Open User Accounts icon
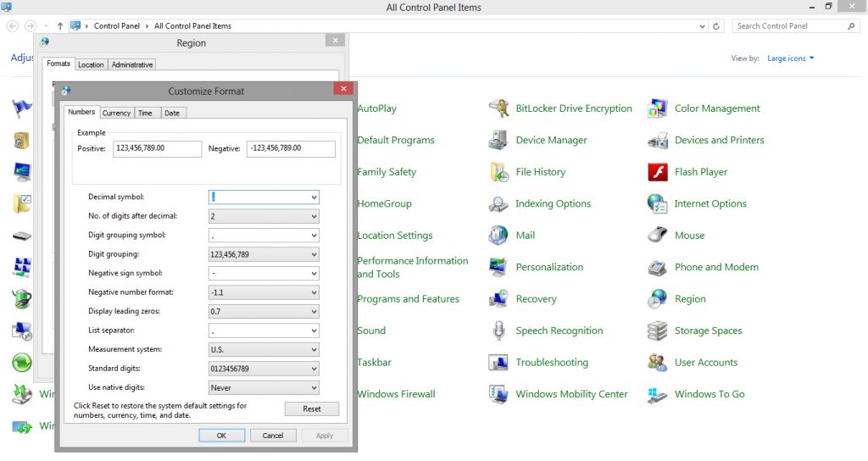 pyautogui.click(x=658, y=363)
